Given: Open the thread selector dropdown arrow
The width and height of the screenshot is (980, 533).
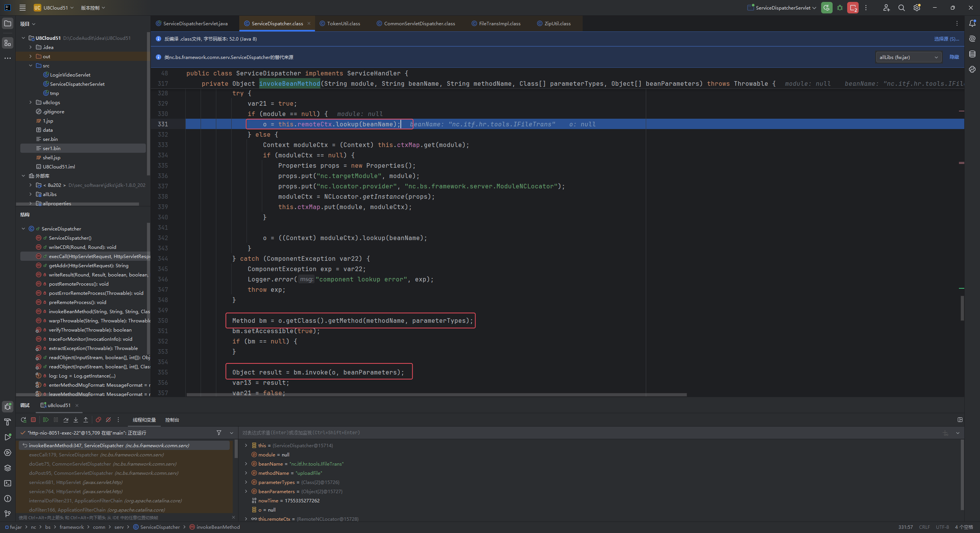Looking at the screenshot, I should 232,433.
